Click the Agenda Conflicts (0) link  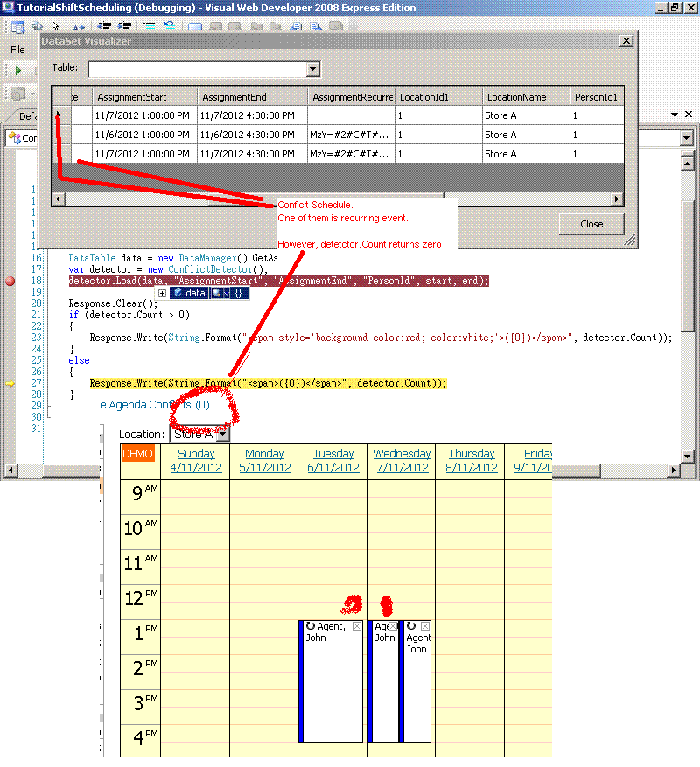point(154,405)
